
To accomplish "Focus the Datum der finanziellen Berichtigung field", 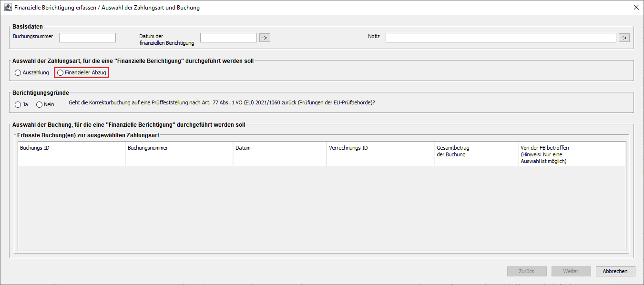I will pos(228,38).
